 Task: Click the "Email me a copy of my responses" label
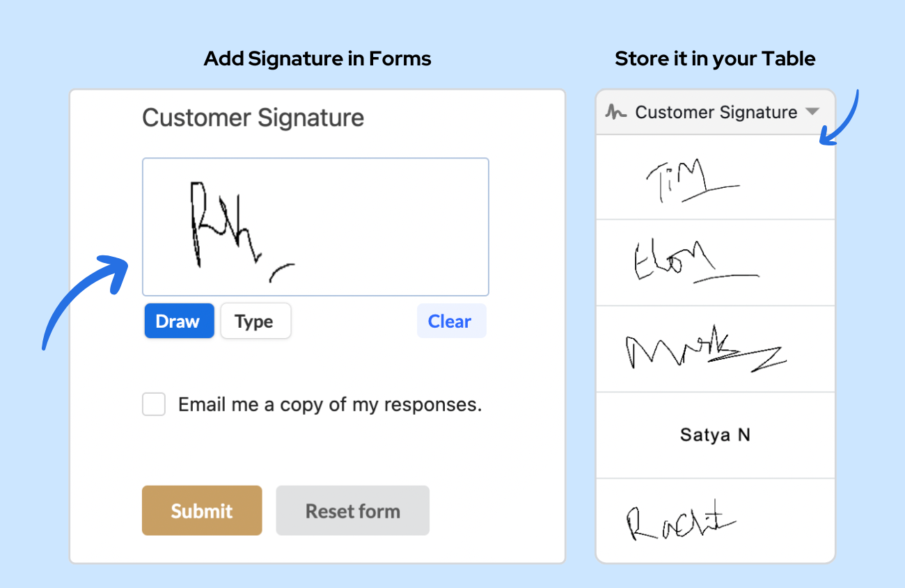click(x=330, y=405)
